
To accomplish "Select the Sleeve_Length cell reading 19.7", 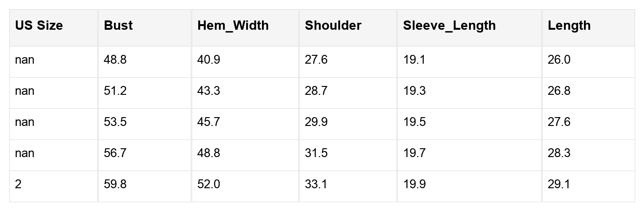I will tap(414, 153).
